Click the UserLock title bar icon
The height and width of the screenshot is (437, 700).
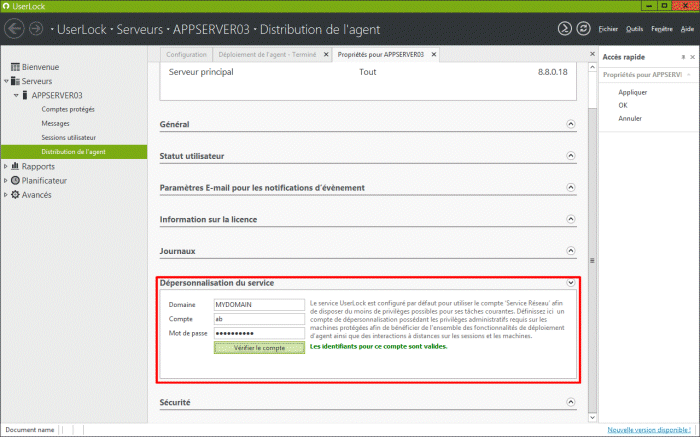pos(6,6)
